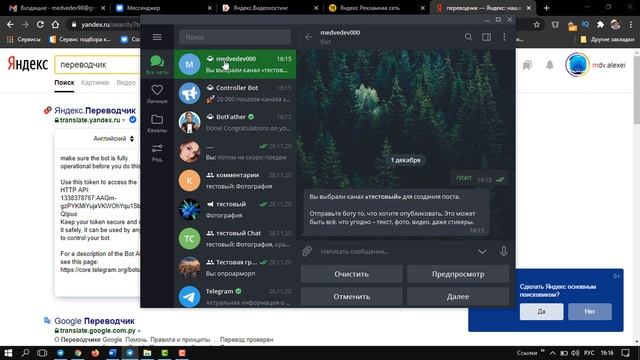This screenshot has width=640, height=360.
Task: Open the тестовый Chat group
Action: 235,238
